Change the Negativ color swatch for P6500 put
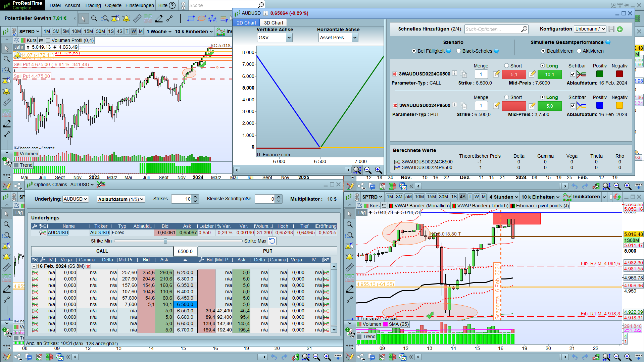 click(x=620, y=106)
